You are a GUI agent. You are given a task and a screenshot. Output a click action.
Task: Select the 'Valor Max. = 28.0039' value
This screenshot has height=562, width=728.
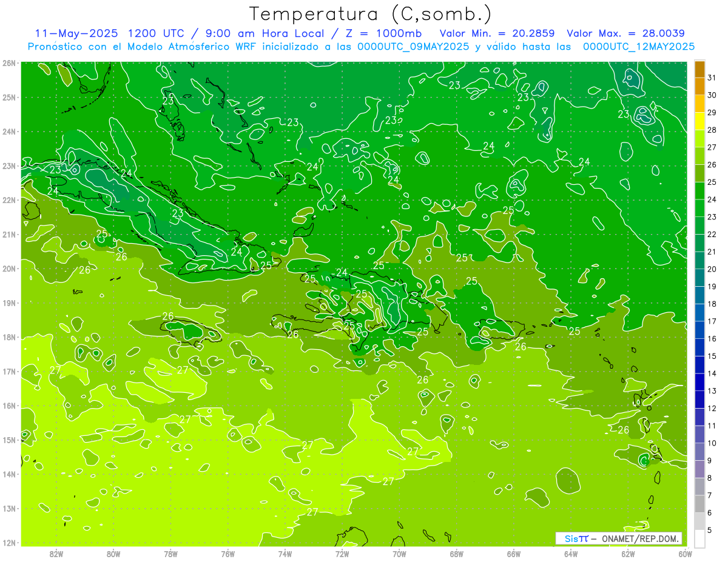coord(626,33)
